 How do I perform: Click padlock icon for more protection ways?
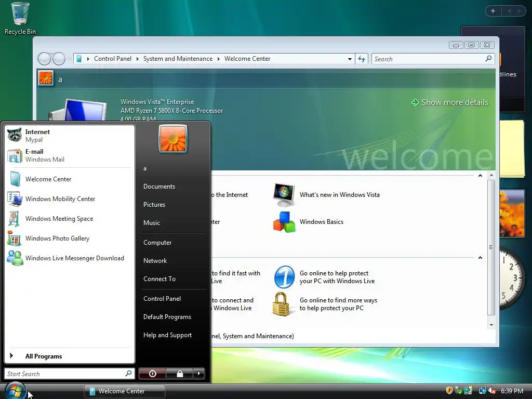coord(281,304)
